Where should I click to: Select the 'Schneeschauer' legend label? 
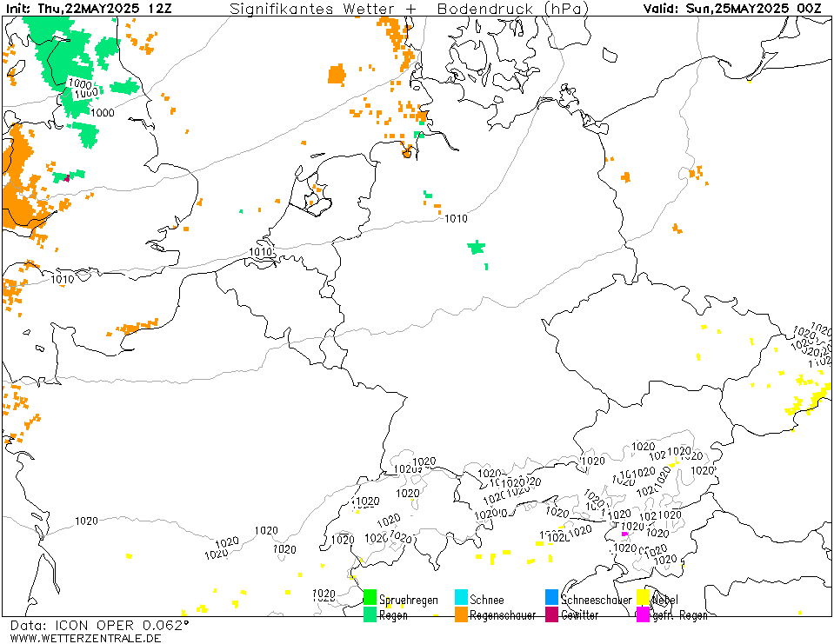point(597,600)
